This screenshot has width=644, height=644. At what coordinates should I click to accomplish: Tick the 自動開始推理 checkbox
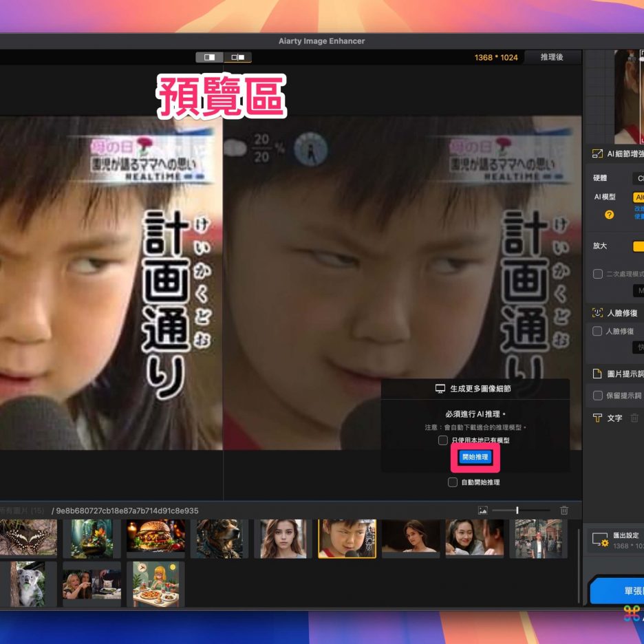452,482
